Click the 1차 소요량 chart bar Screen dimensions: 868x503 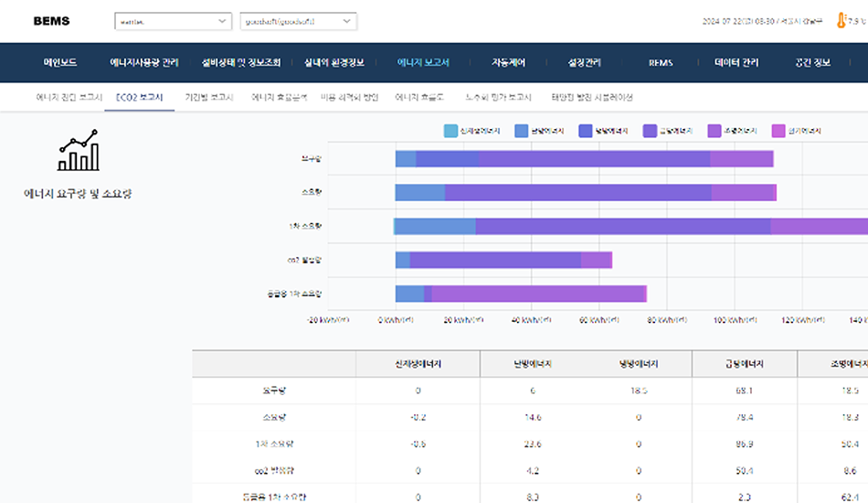coord(621,226)
